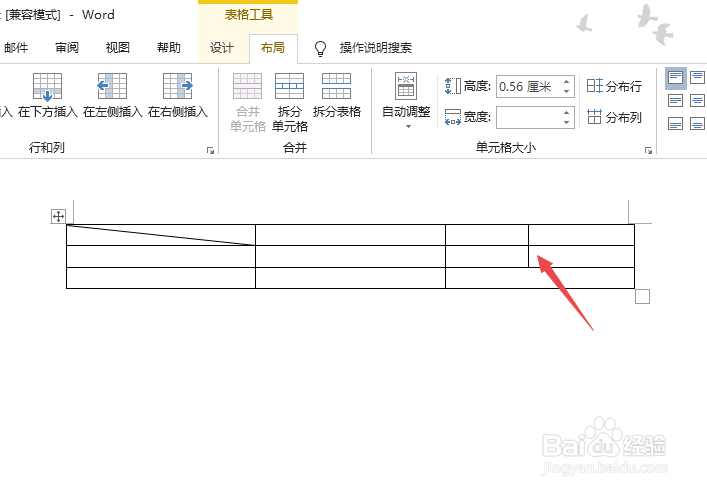The image size is (707, 492).
Task: Click Distribute Rows (分布行)
Action: pos(614,86)
